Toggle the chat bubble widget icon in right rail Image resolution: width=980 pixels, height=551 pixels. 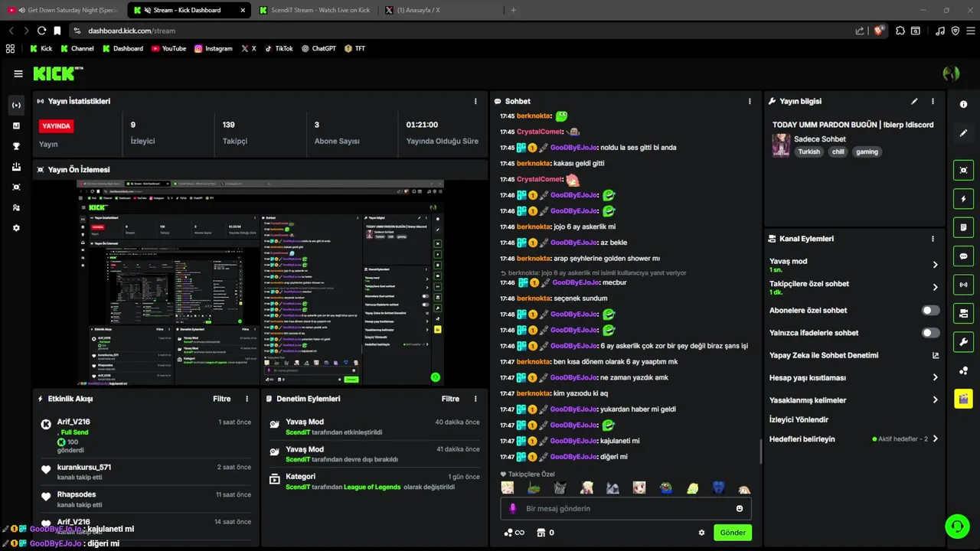963,256
